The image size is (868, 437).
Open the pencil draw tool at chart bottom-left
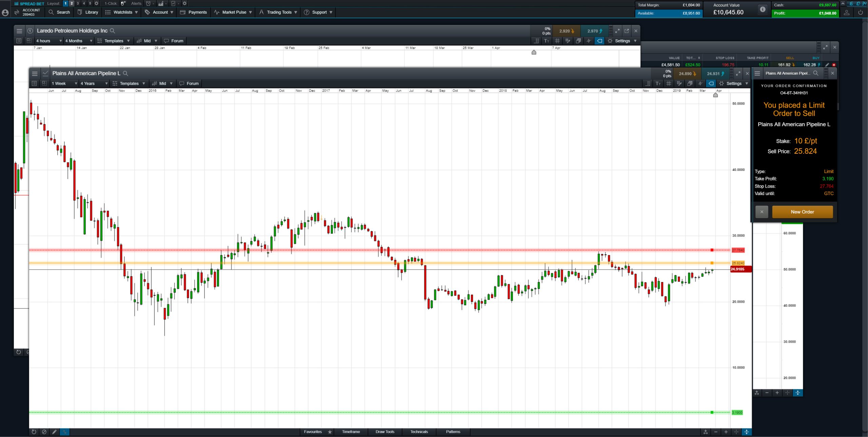coord(54,432)
